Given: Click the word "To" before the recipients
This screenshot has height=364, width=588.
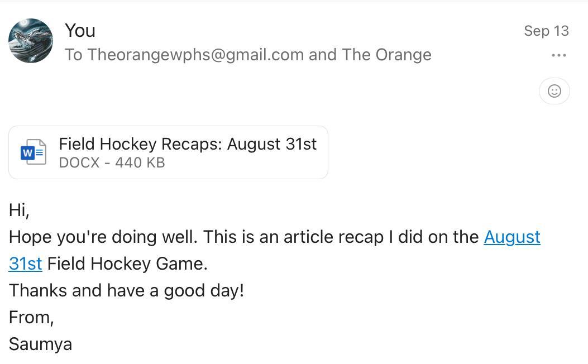Looking at the screenshot, I should point(73,55).
